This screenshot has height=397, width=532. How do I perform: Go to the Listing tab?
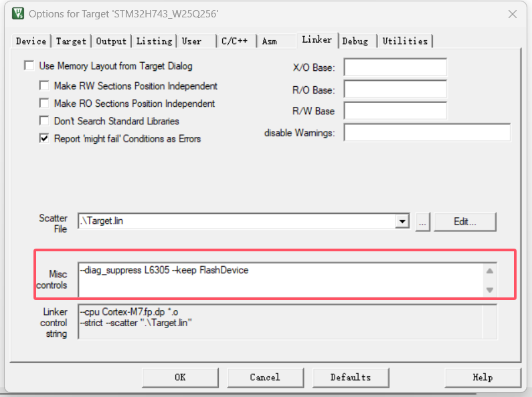(x=154, y=41)
